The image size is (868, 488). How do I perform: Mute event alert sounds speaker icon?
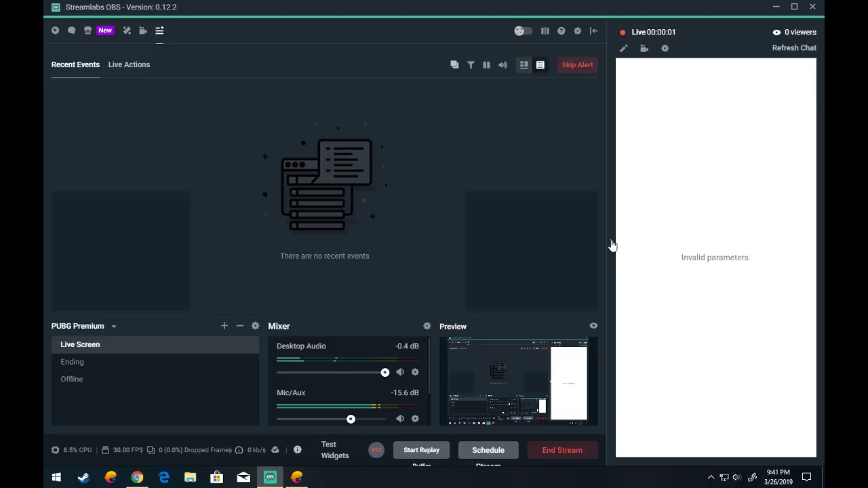click(x=502, y=64)
